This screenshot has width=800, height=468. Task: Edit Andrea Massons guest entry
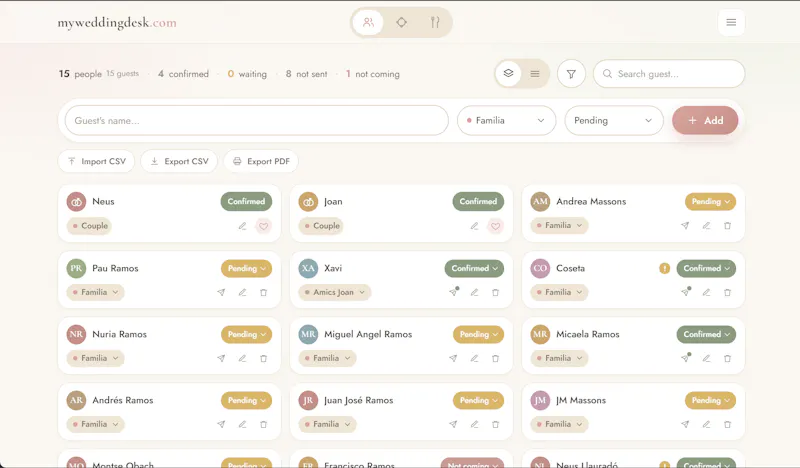(706, 226)
